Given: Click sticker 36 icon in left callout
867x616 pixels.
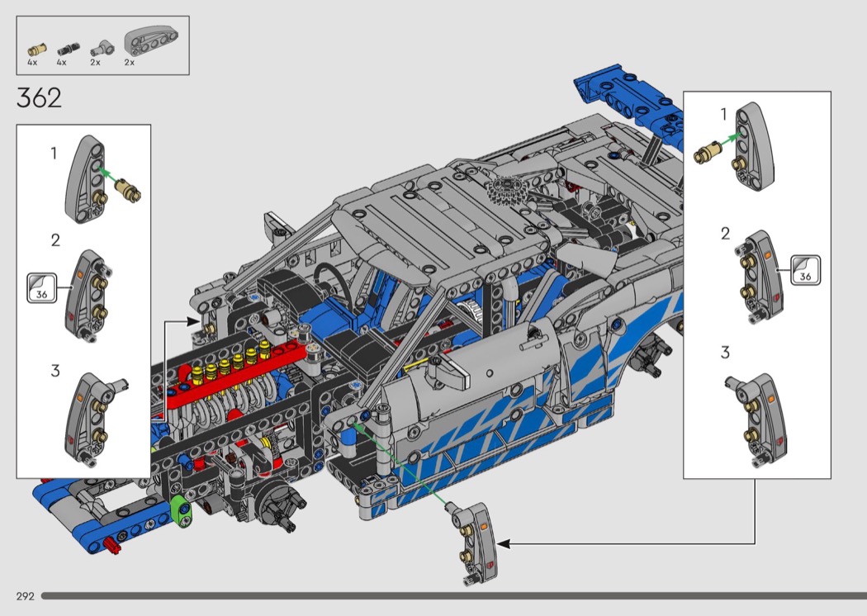Looking at the screenshot, I should [40, 287].
